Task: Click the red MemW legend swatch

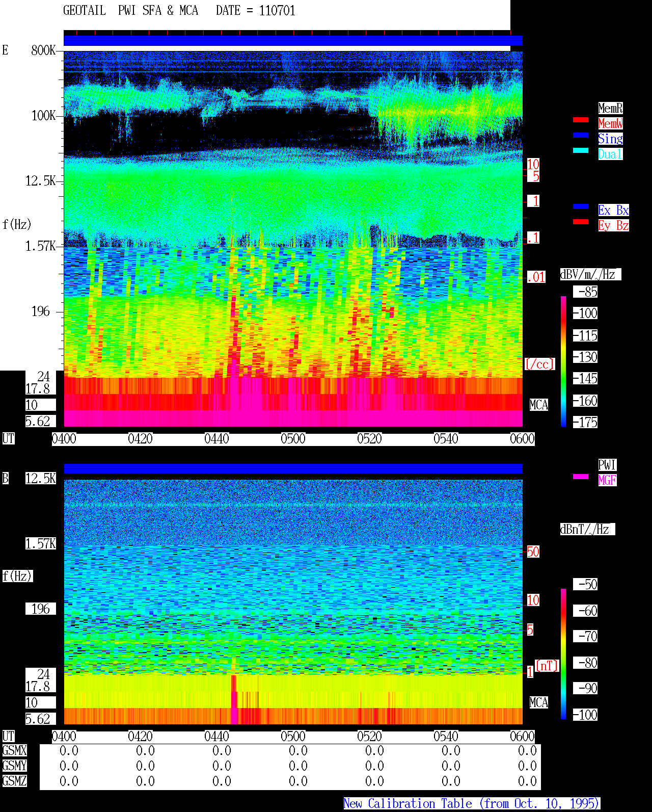Action: [x=581, y=120]
